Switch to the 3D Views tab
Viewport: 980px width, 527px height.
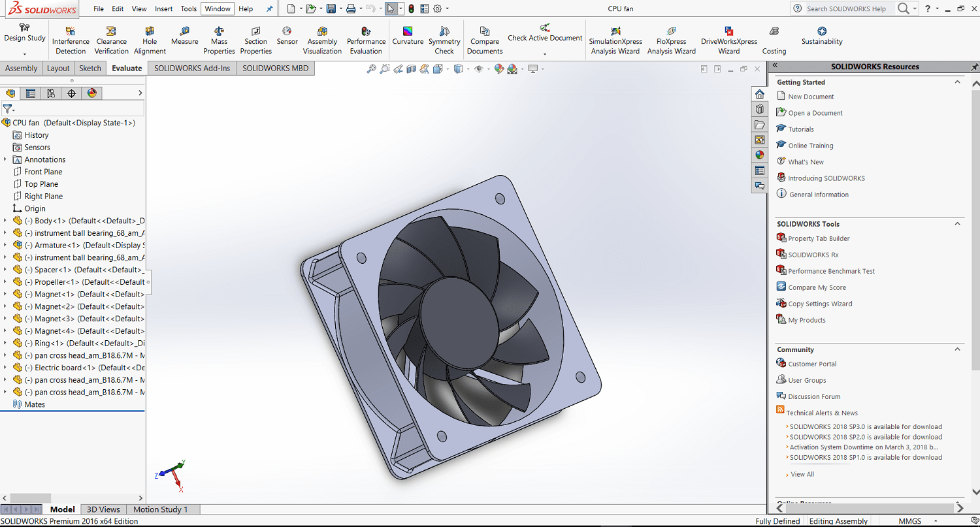pyautogui.click(x=103, y=509)
